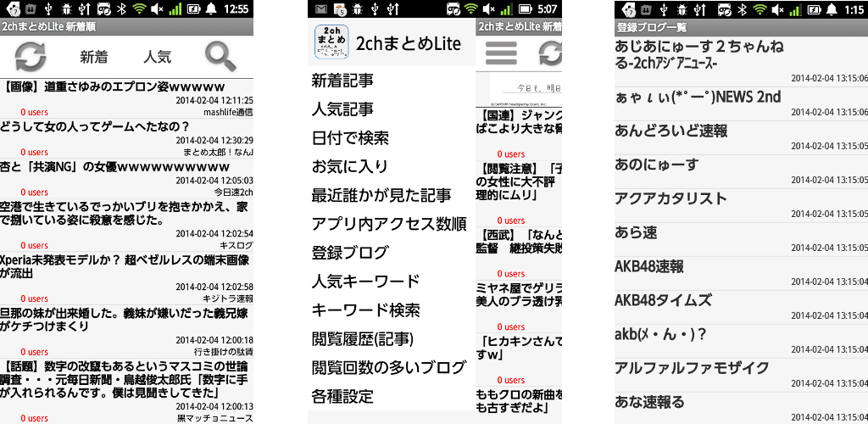Tap the muted speaker status icon in first screen
This screenshot has height=424, width=868.
point(157,8)
